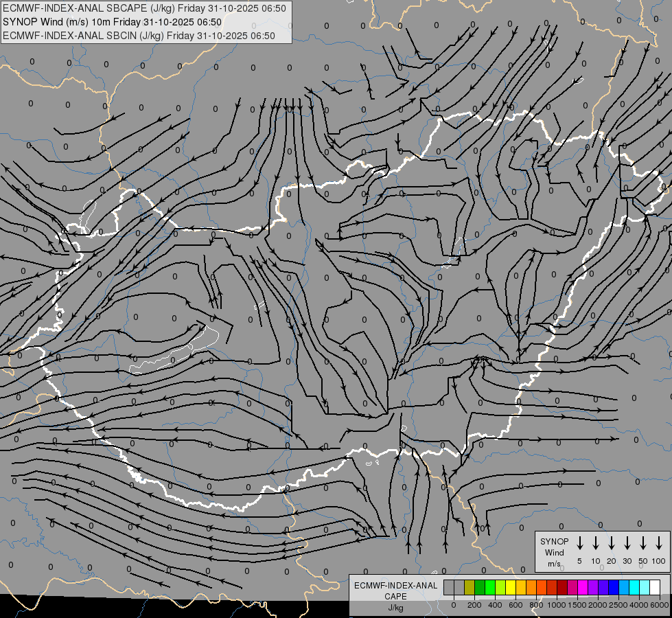The width and height of the screenshot is (672, 618).
Task: Click the '600' tick label on CAPE scale
Action: tap(515, 605)
